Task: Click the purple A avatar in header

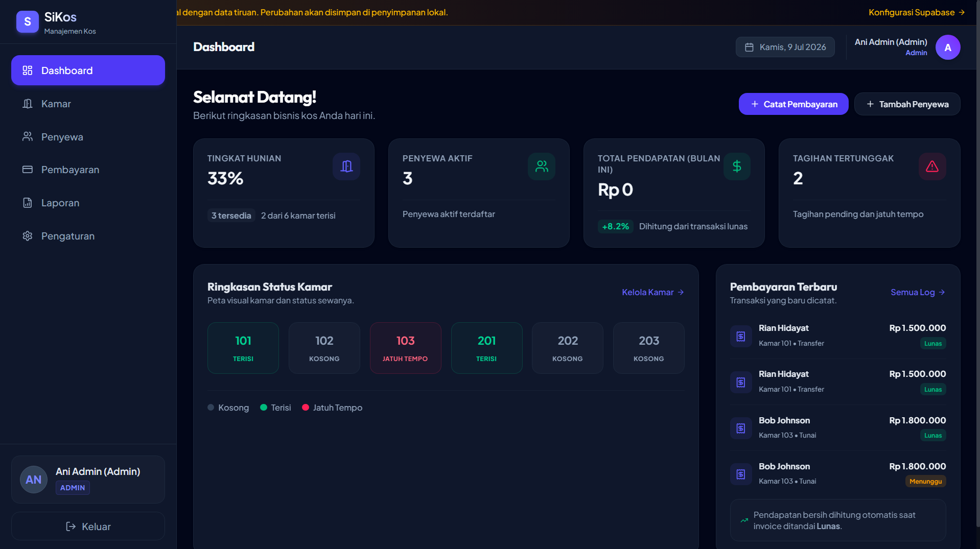Action: tap(948, 47)
